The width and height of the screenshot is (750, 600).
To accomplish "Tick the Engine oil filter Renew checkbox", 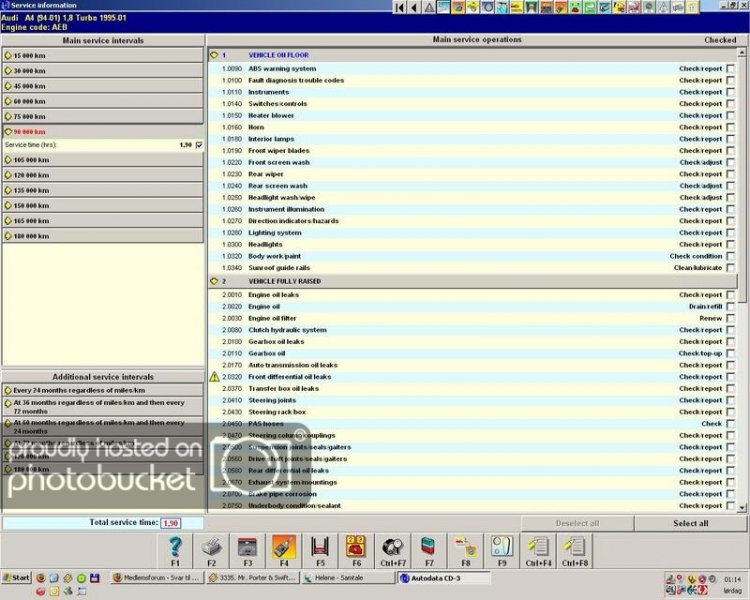I will pyautogui.click(x=730, y=319).
